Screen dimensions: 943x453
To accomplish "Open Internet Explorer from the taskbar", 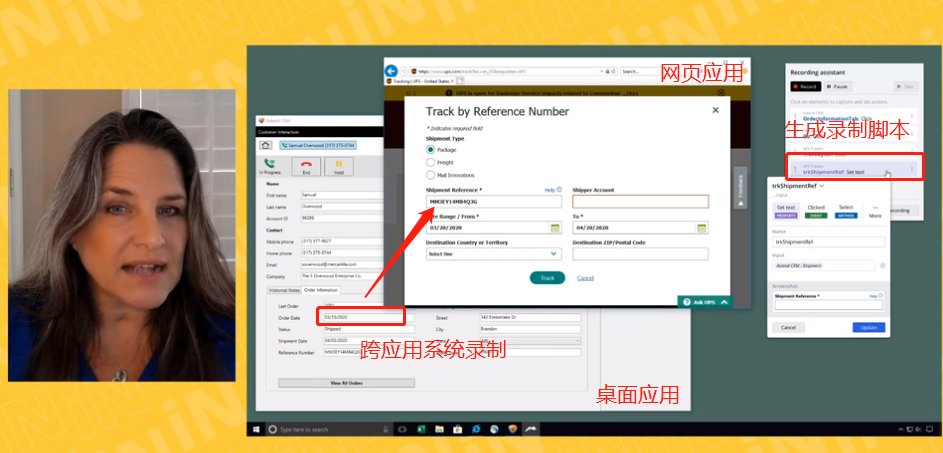I will point(476,430).
